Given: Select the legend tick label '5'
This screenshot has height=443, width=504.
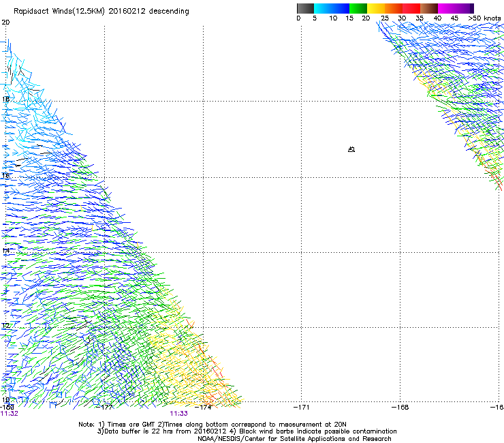Looking at the screenshot, I should click(315, 18).
